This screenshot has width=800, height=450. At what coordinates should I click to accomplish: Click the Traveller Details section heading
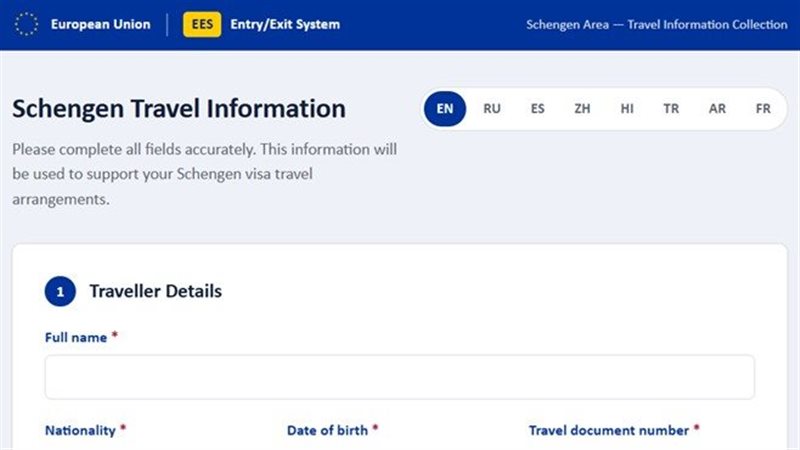coord(156,291)
